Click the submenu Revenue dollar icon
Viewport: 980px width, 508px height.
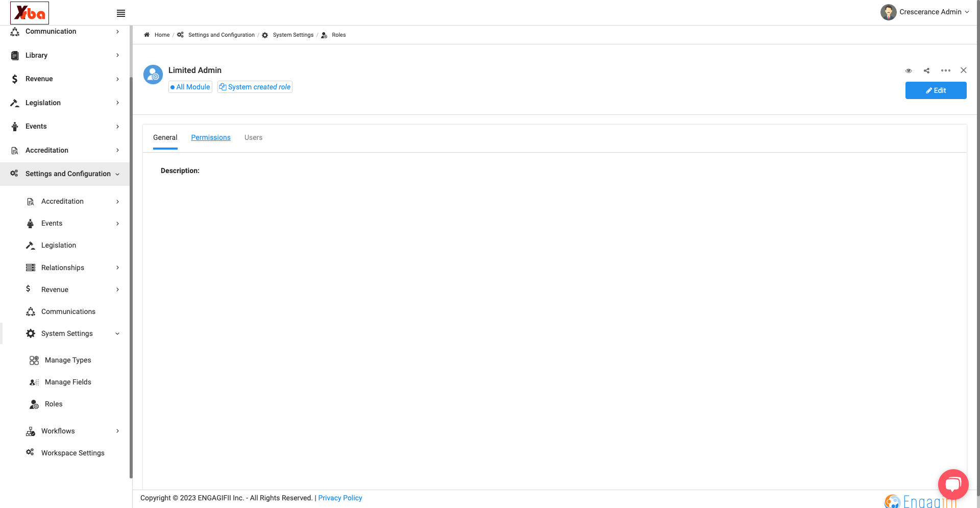tap(28, 289)
